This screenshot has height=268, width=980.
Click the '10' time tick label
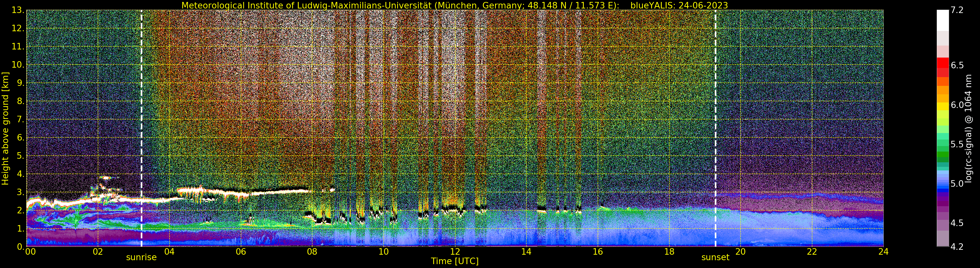pyautogui.click(x=384, y=252)
